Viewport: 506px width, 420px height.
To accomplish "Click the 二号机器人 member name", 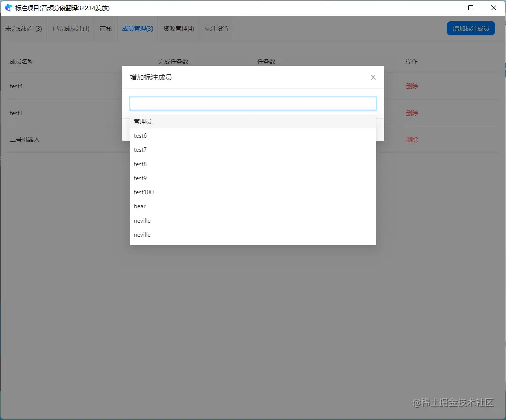I will (25, 140).
